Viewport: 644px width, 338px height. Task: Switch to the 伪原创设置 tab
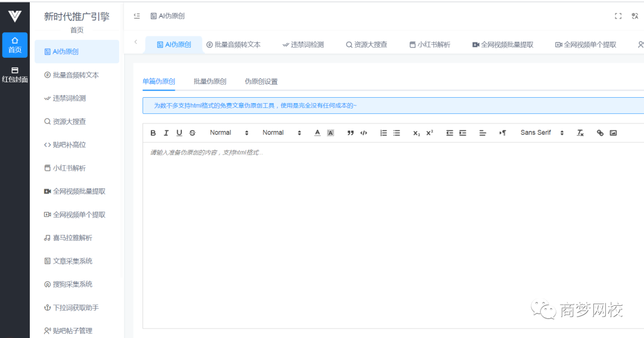[261, 81]
